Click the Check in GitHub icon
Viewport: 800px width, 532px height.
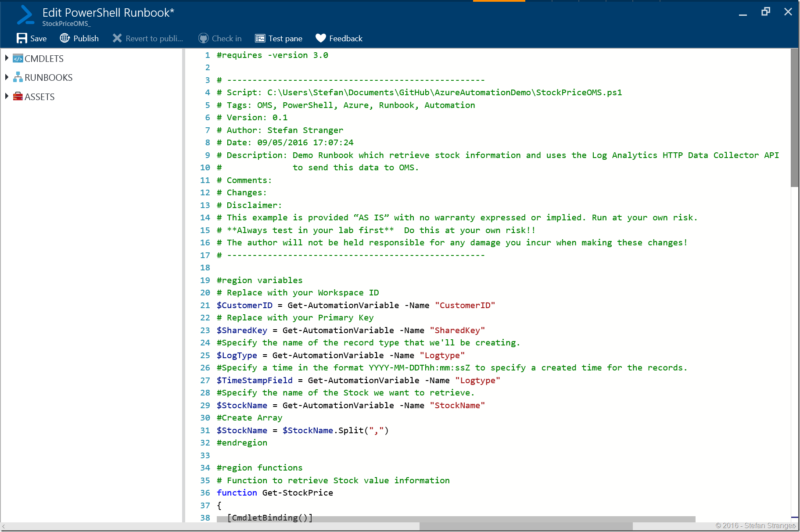pos(203,38)
